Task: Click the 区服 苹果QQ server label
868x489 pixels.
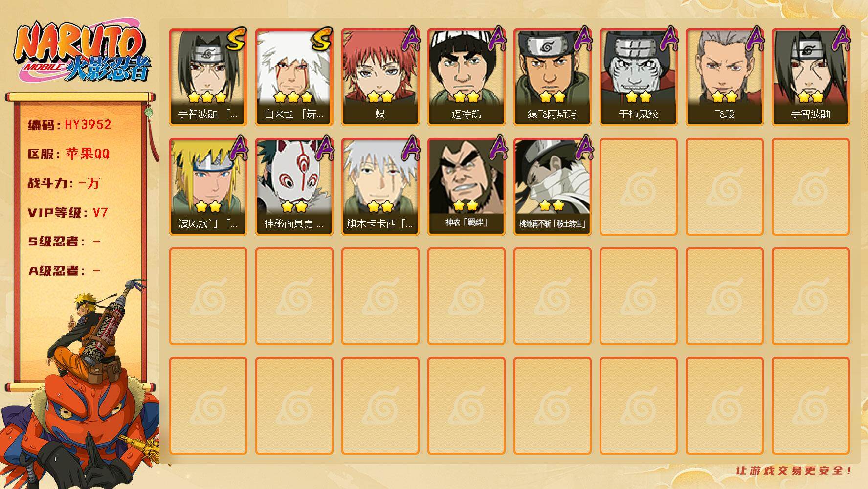Action: (x=68, y=154)
